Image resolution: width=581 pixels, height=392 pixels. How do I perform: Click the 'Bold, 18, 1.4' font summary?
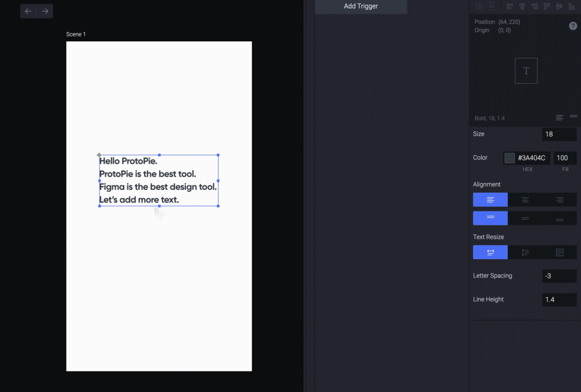click(489, 118)
